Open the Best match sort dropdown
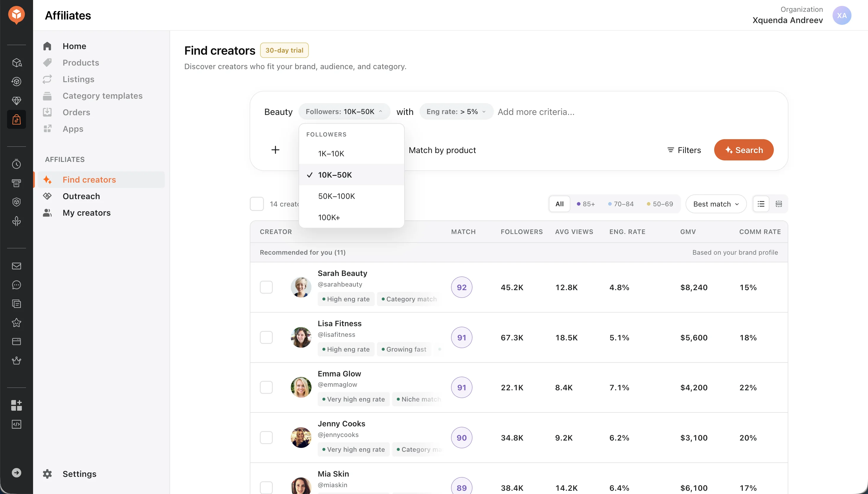Screen dimensions: 868x494 [x=716, y=204]
